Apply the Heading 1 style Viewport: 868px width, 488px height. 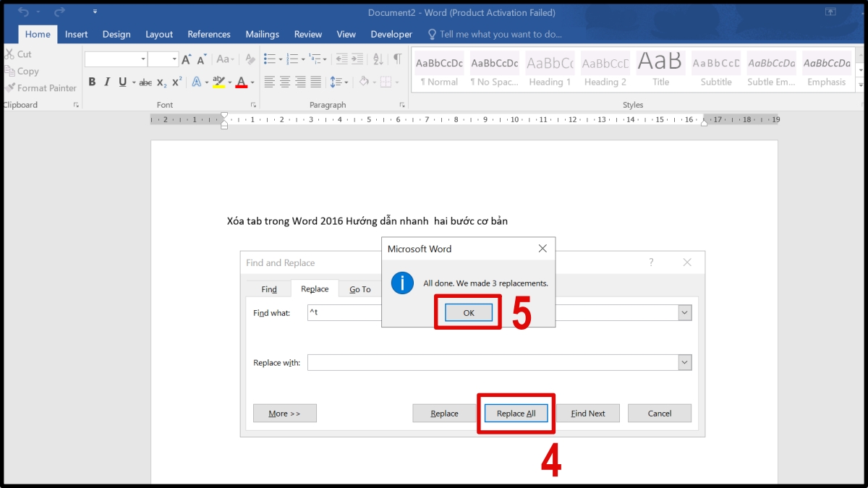tap(549, 69)
